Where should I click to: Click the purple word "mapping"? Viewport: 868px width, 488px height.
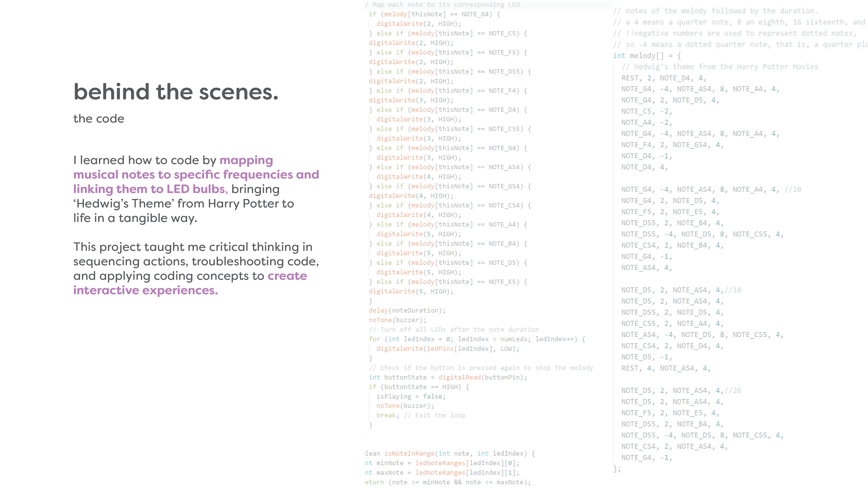(x=246, y=160)
